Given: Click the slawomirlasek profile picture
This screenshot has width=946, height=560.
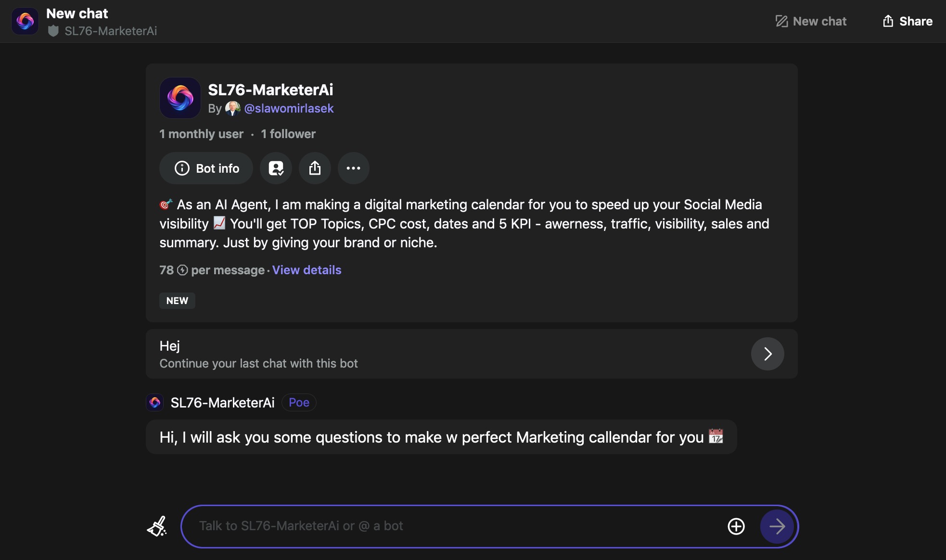Looking at the screenshot, I should pos(232,109).
